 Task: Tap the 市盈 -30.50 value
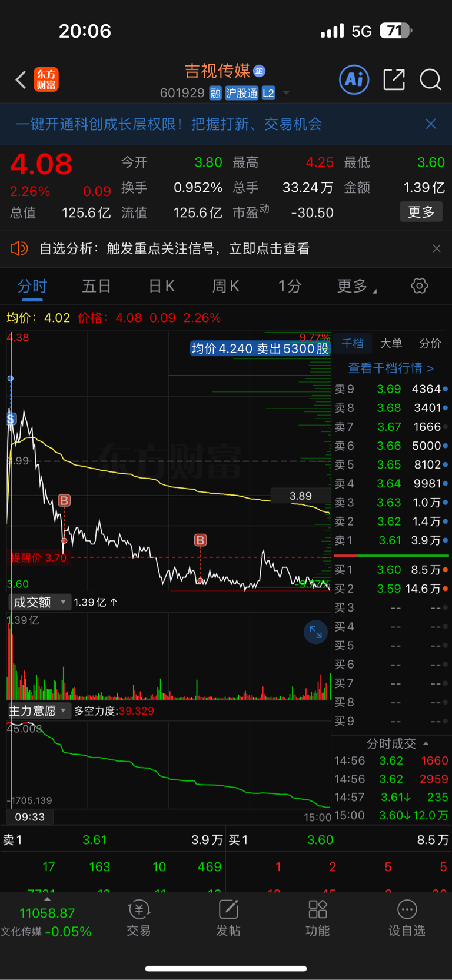pyautogui.click(x=312, y=212)
